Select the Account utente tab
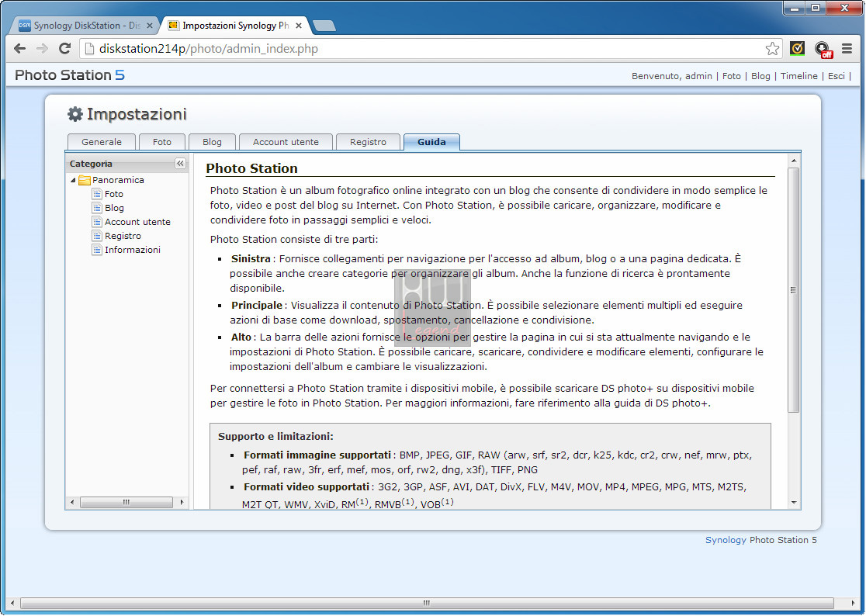Screen dimensions: 866x616 click(286, 142)
